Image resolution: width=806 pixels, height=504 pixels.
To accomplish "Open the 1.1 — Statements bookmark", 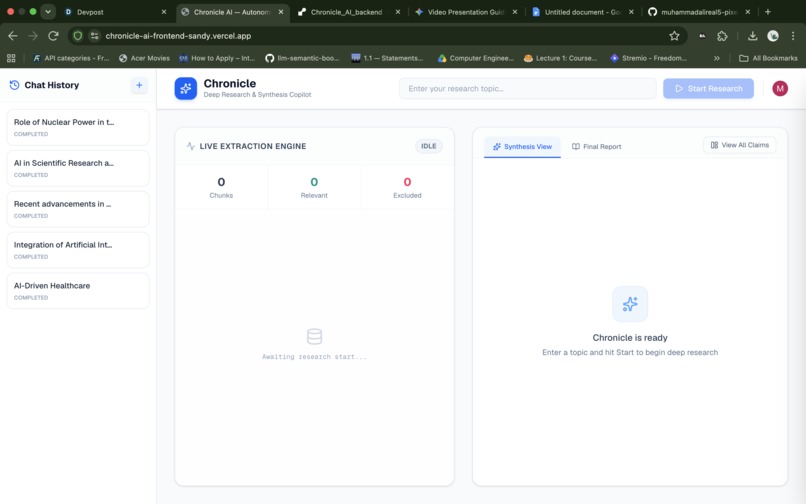I will pyautogui.click(x=387, y=58).
